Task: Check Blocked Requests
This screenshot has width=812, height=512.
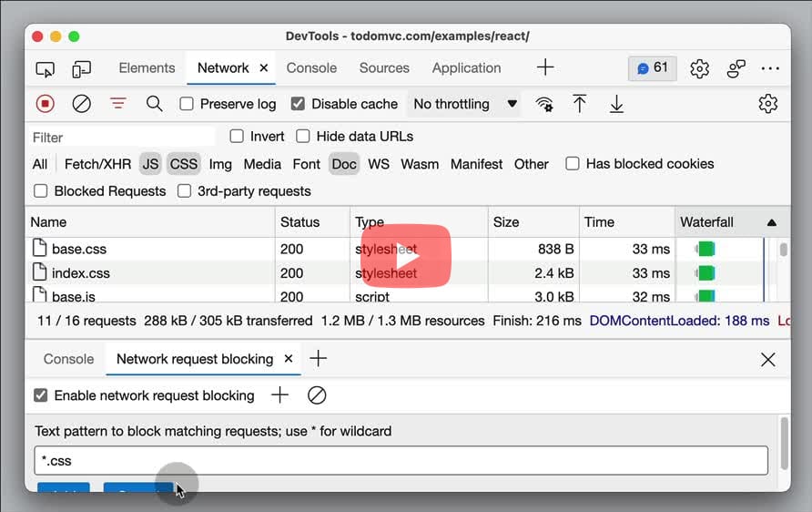Action: [40, 191]
